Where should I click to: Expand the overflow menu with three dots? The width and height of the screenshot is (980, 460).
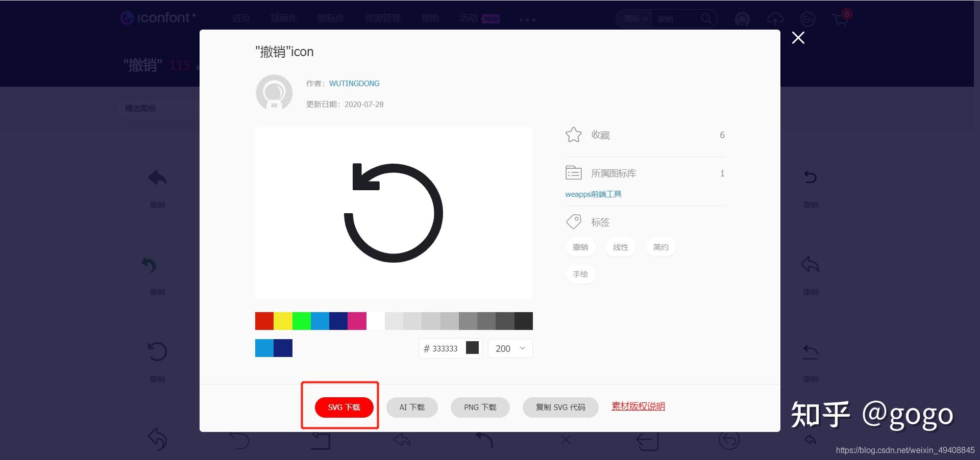[527, 19]
